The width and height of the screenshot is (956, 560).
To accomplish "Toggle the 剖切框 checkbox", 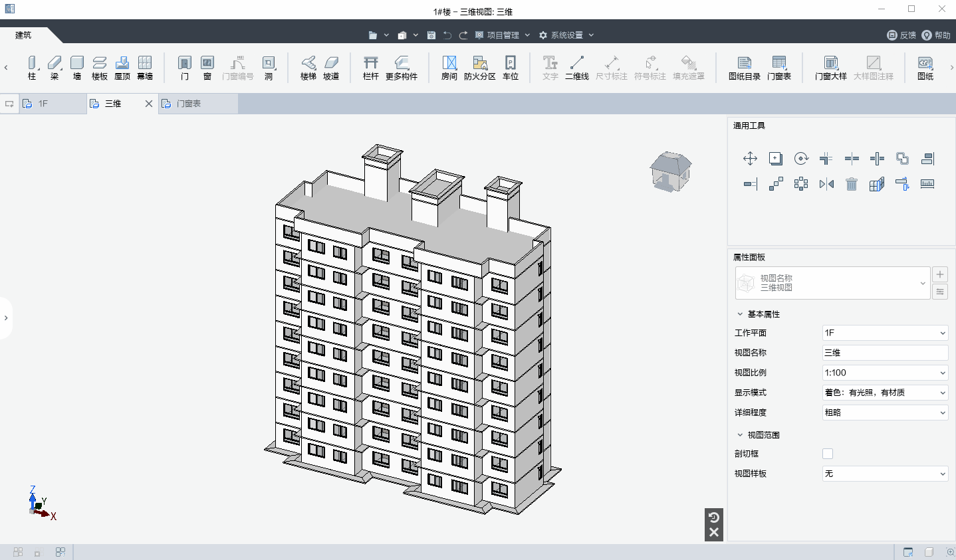I will 828,454.
